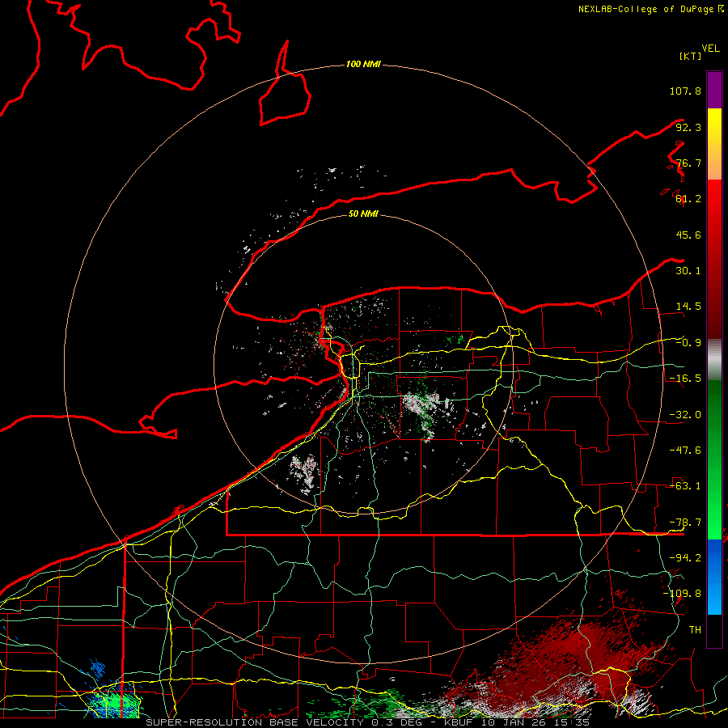Pick the yellow-orange segment of the velocity scale
728x728 pixels.
pyautogui.click(x=714, y=144)
